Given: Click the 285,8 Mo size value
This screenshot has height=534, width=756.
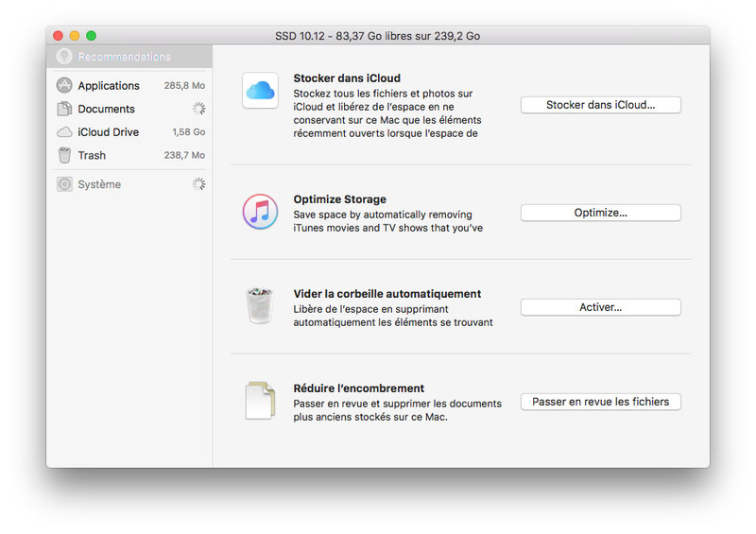Looking at the screenshot, I should [184, 85].
